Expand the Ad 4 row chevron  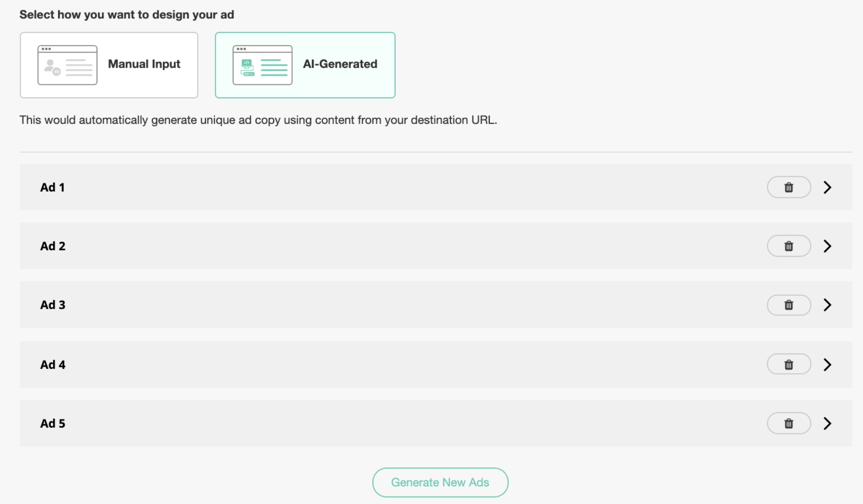click(x=827, y=364)
